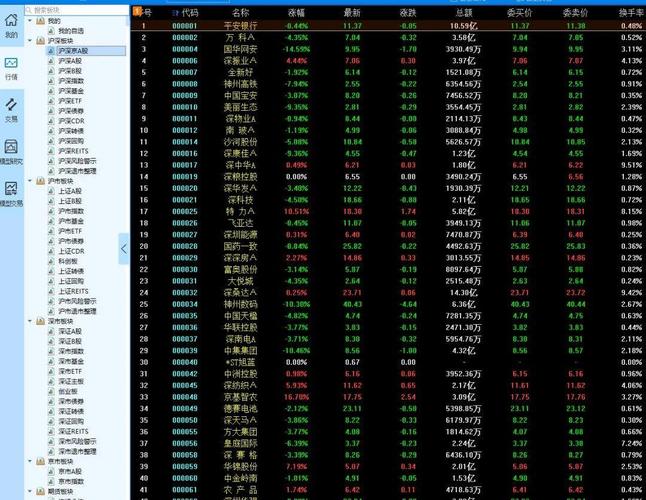
Task: Click the magnifier icon in the 搜索板块 box
Action: click(29, 10)
